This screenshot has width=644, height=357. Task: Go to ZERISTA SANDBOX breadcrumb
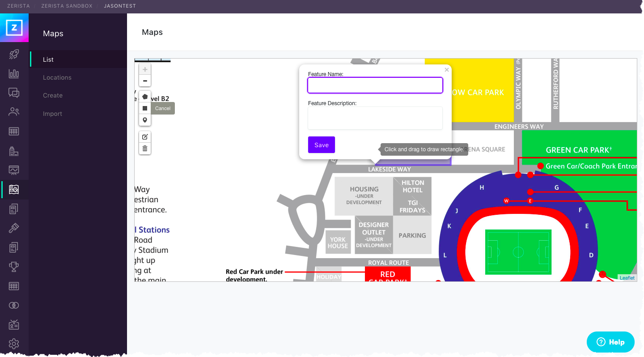tap(67, 6)
